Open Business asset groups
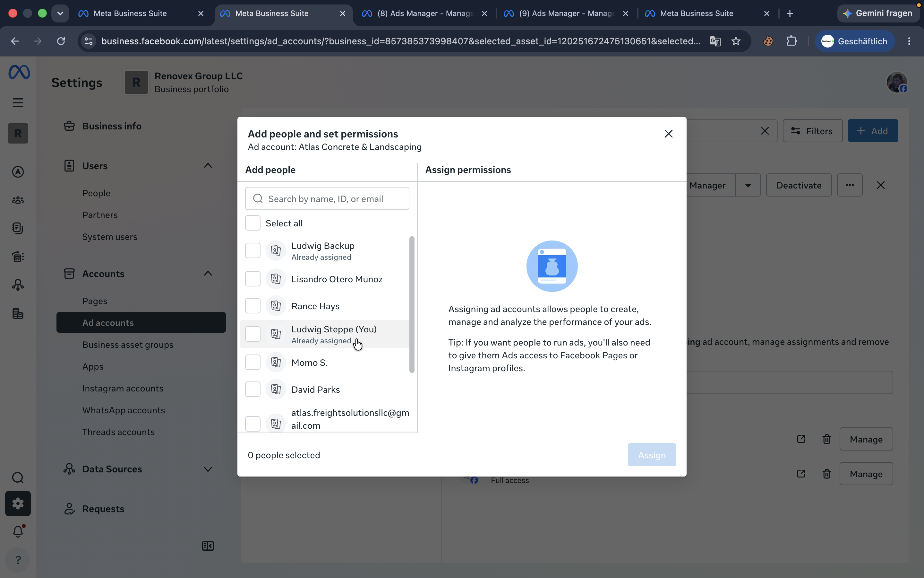924x578 pixels. (x=127, y=345)
